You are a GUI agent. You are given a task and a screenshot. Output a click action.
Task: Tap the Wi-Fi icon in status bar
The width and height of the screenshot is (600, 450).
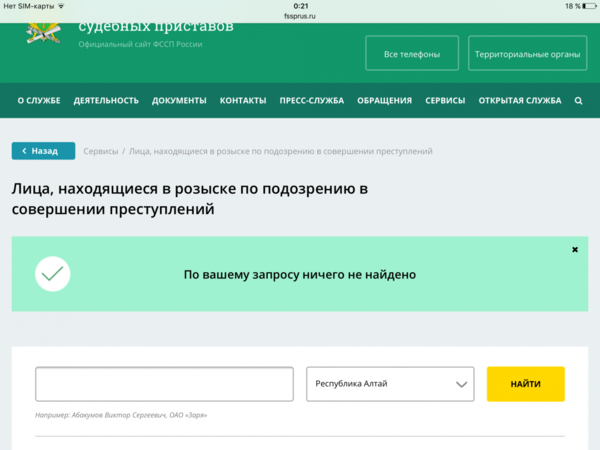pyautogui.click(x=62, y=6)
